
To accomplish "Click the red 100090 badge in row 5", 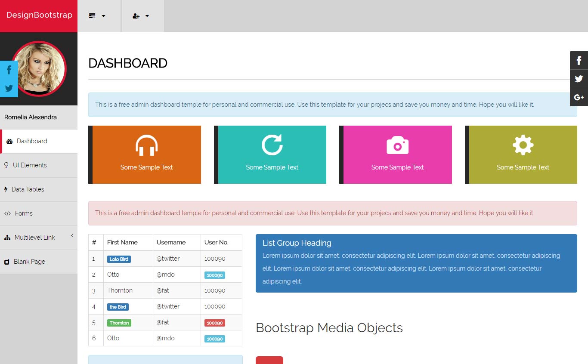I will tap(214, 323).
